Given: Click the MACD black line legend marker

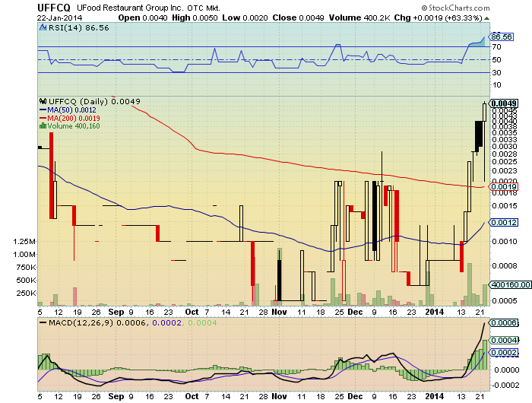Looking at the screenshot, I should 43,322.
